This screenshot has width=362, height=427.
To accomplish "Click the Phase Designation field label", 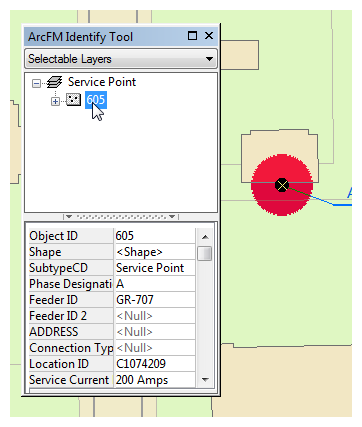I will tap(71, 284).
